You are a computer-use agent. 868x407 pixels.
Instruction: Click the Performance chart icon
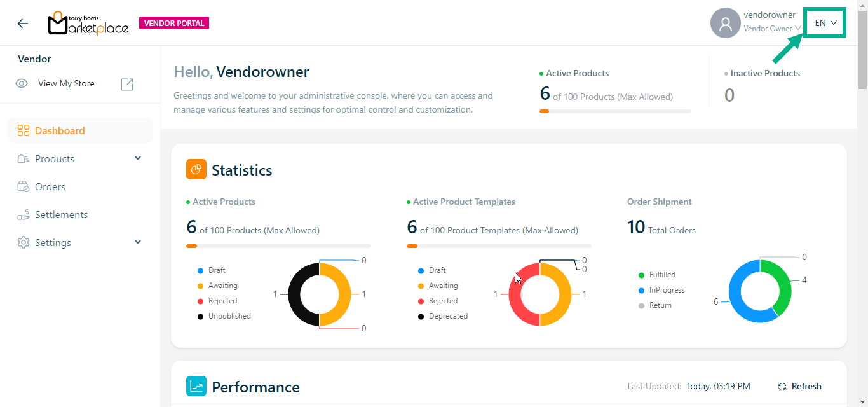pos(196,387)
